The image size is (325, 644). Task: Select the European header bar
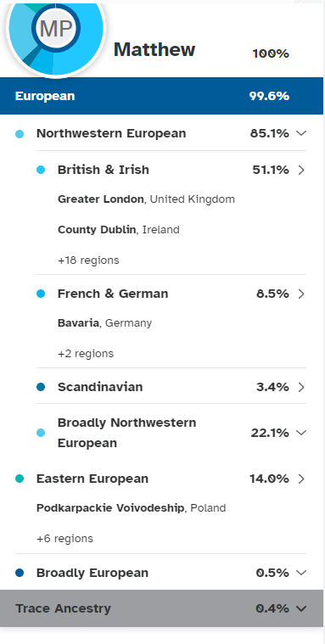tap(161, 96)
